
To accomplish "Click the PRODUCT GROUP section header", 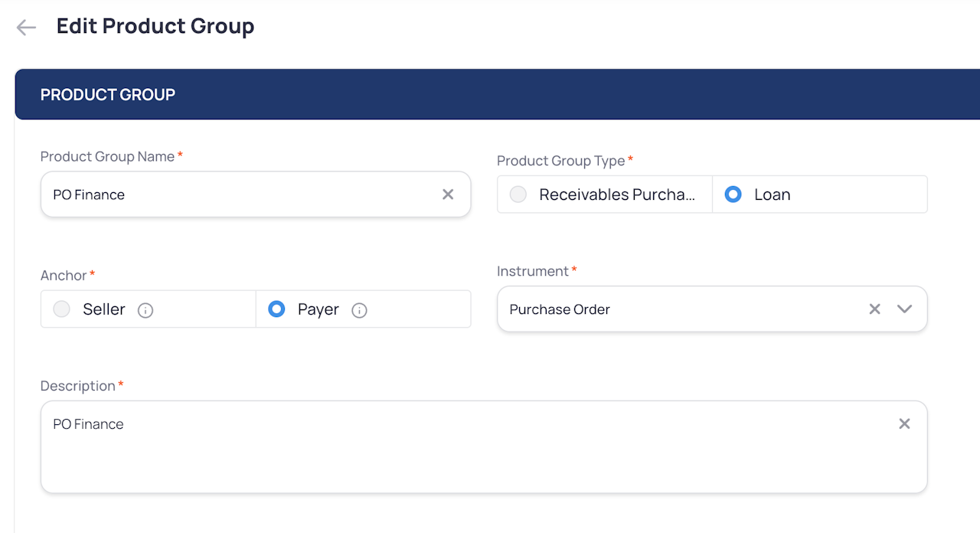I will point(108,95).
